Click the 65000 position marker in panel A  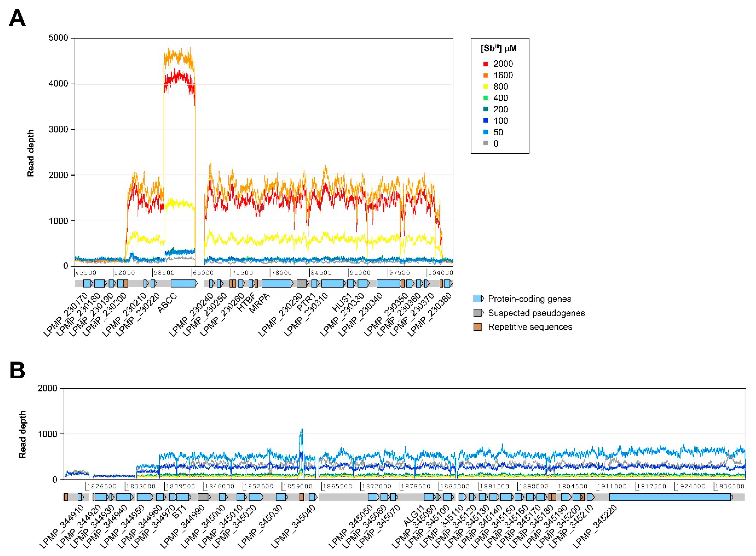pyautogui.click(x=203, y=273)
